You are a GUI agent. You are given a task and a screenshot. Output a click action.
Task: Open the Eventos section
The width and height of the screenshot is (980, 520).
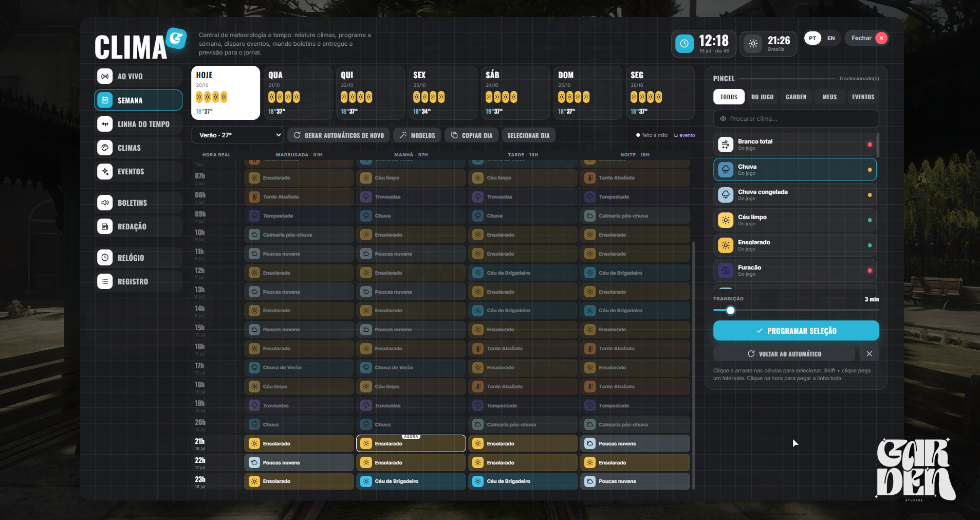(x=138, y=171)
